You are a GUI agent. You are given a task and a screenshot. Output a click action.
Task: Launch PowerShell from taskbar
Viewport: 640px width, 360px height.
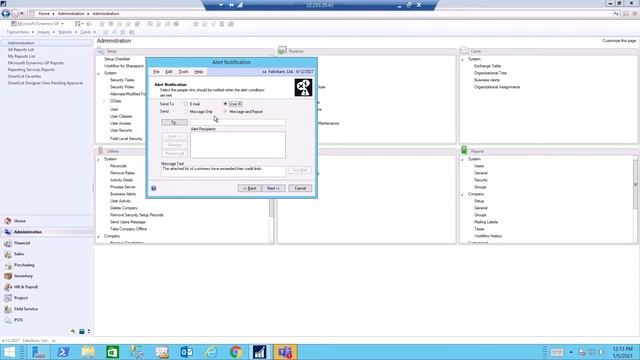tap(63, 352)
